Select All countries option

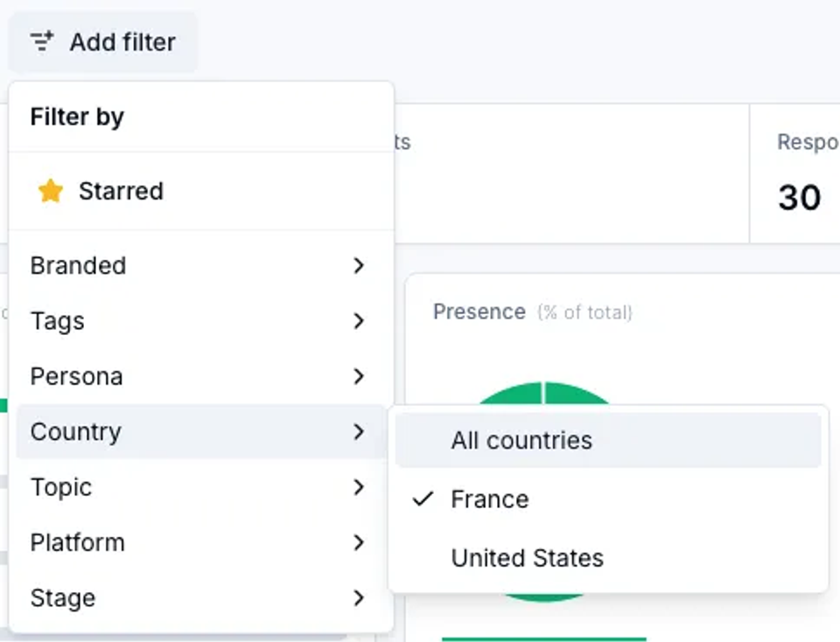[x=608, y=441]
